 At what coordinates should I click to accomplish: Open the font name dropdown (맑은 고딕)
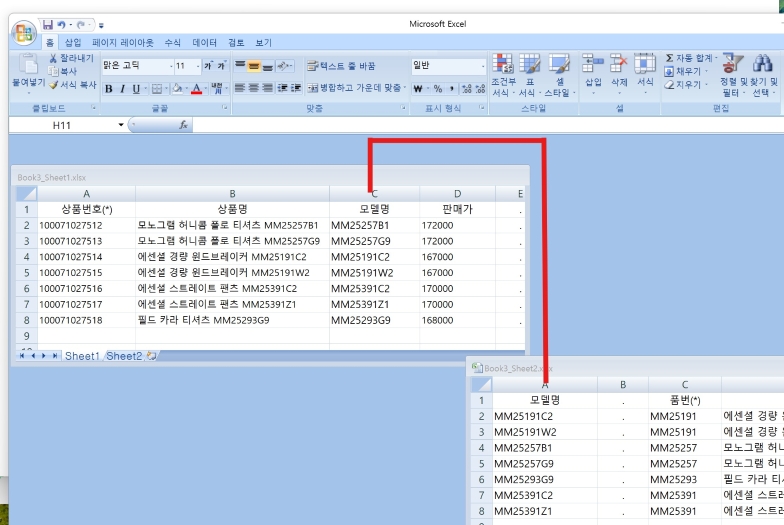click(x=165, y=66)
